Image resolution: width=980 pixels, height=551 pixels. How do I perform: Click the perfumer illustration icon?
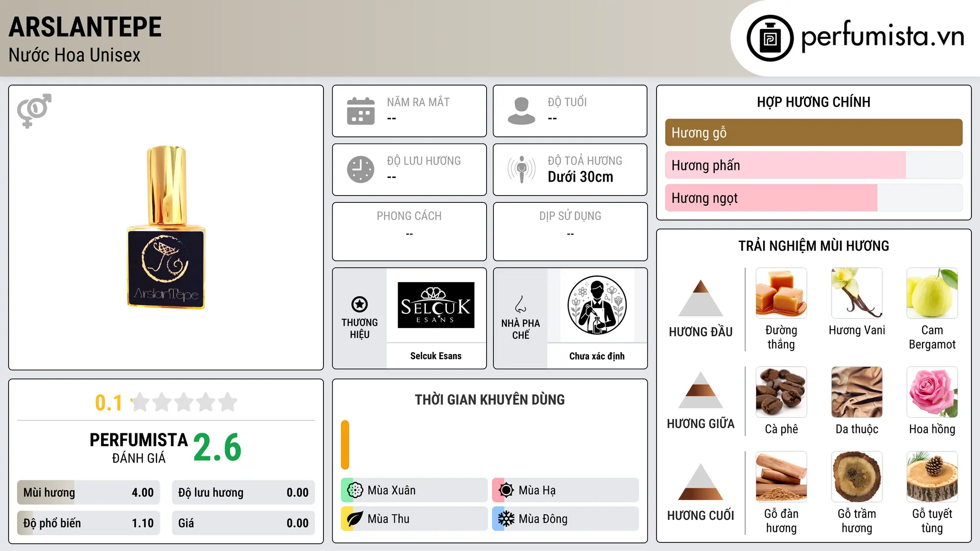tap(597, 305)
